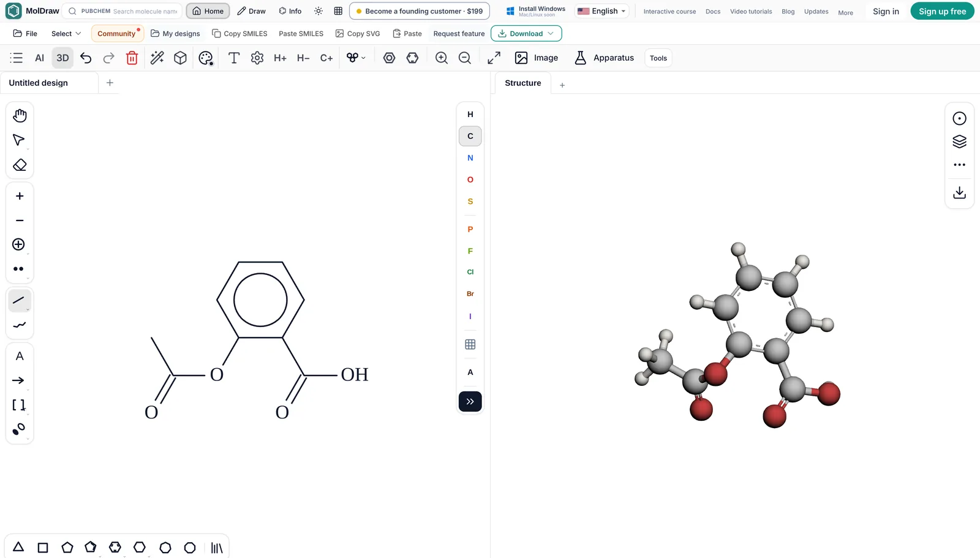Image resolution: width=980 pixels, height=558 pixels.
Task: Switch to the Structure tab
Action: coord(523,83)
